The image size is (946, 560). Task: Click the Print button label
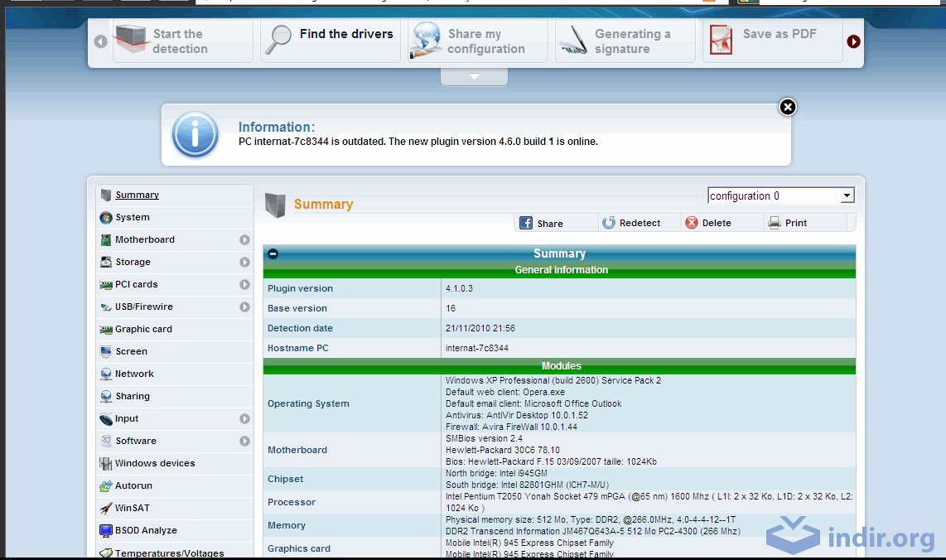pyautogui.click(x=796, y=223)
